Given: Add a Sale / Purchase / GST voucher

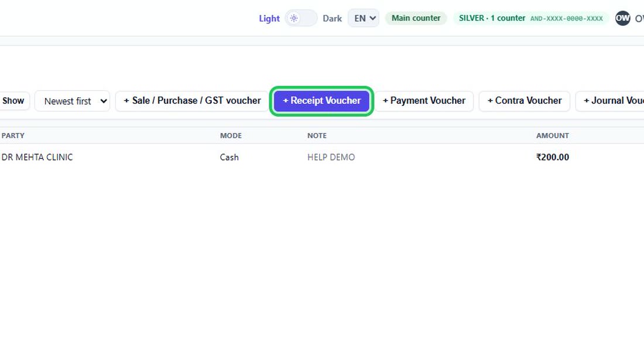Looking at the screenshot, I should coord(192,101).
